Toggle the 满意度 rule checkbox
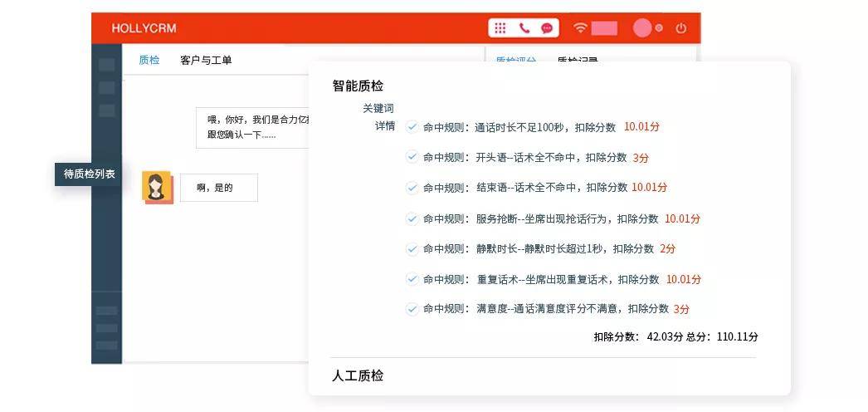Viewport: 868px width, 412px height. (412, 309)
